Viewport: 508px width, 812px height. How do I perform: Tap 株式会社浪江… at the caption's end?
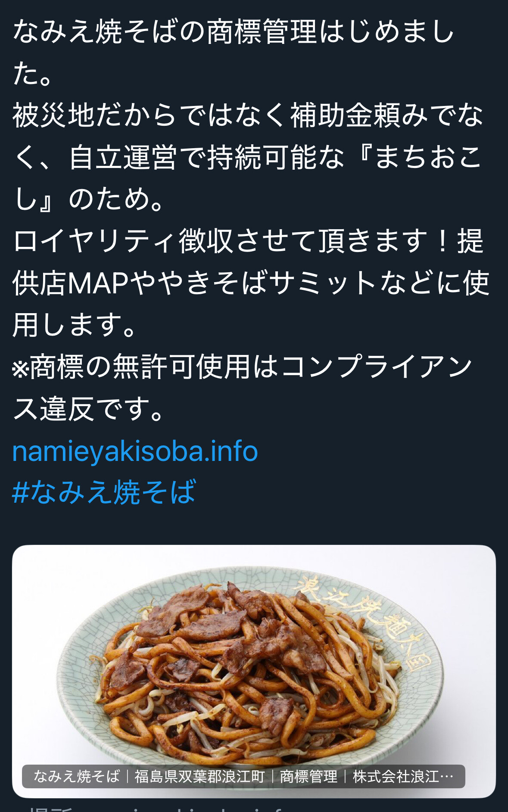click(x=403, y=776)
